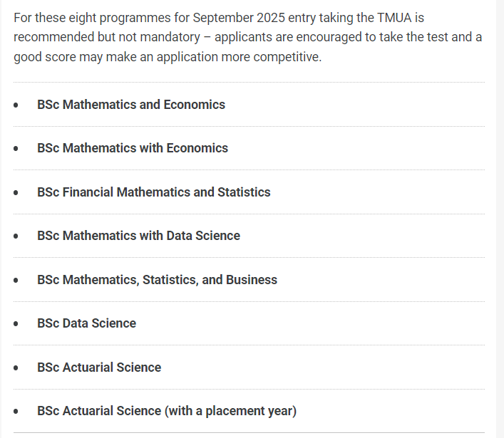The image size is (504, 438).
Task: Click the phrase 'good score may make'
Action: pyautogui.click(x=74, y=57)
